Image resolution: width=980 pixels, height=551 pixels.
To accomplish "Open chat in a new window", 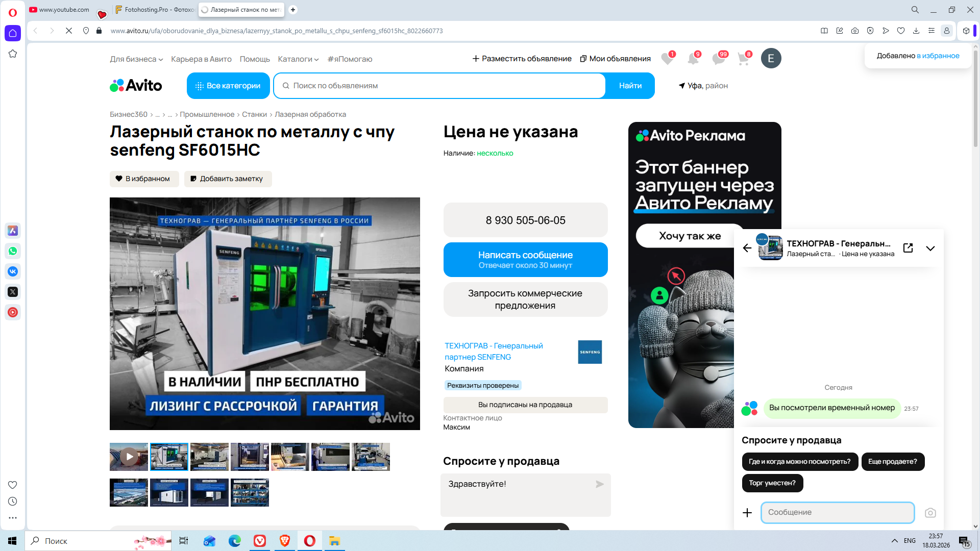I will pos(908,248).
